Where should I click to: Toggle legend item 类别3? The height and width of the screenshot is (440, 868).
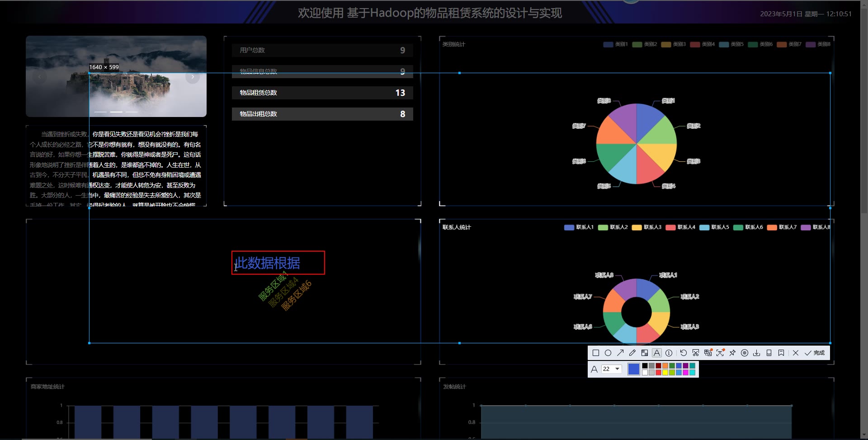point(673,44)
